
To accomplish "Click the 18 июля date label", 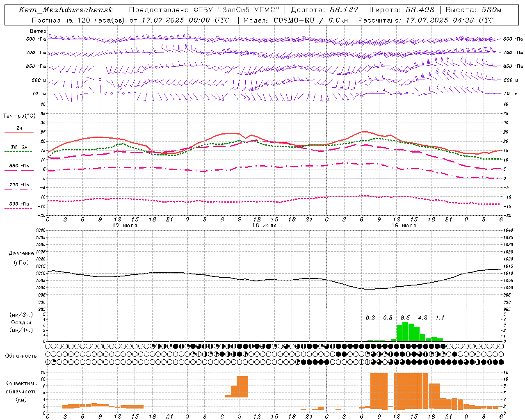I will (x=264, y=226).
